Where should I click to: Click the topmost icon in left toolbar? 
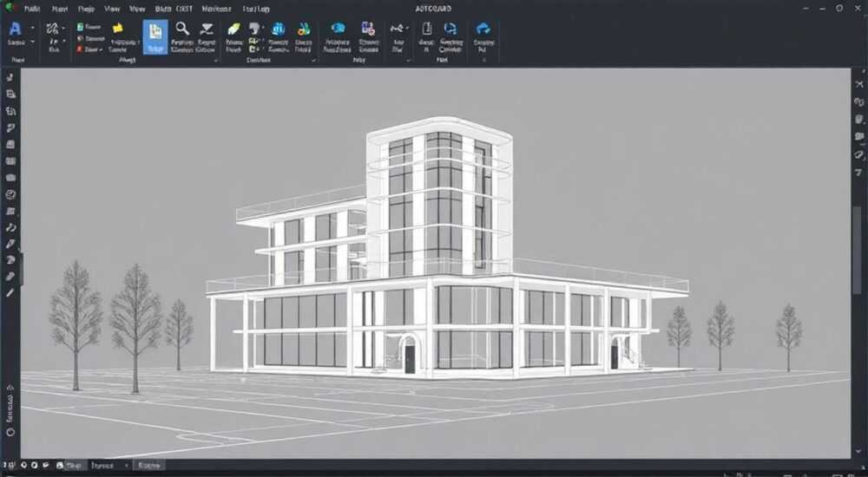click(10, 77)
